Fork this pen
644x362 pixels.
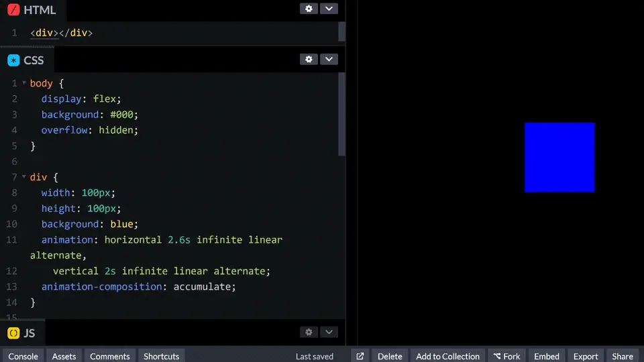pos(507,356)
